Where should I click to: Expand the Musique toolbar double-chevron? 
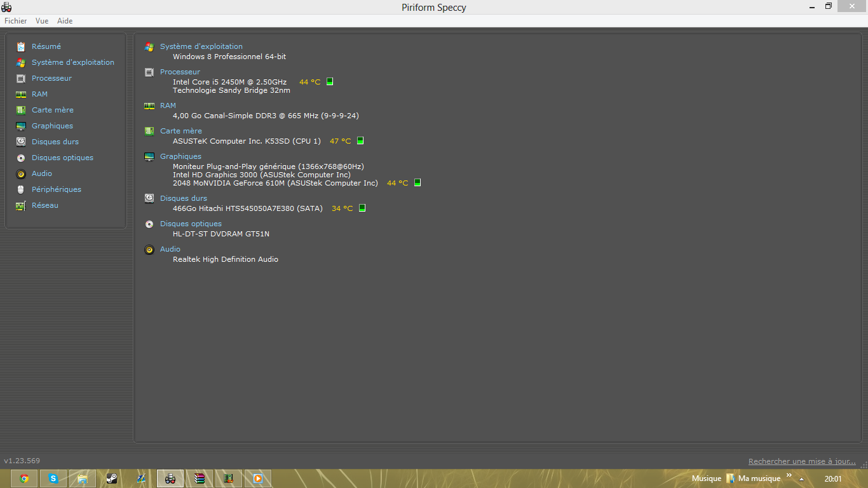click(x=789, y=475)
